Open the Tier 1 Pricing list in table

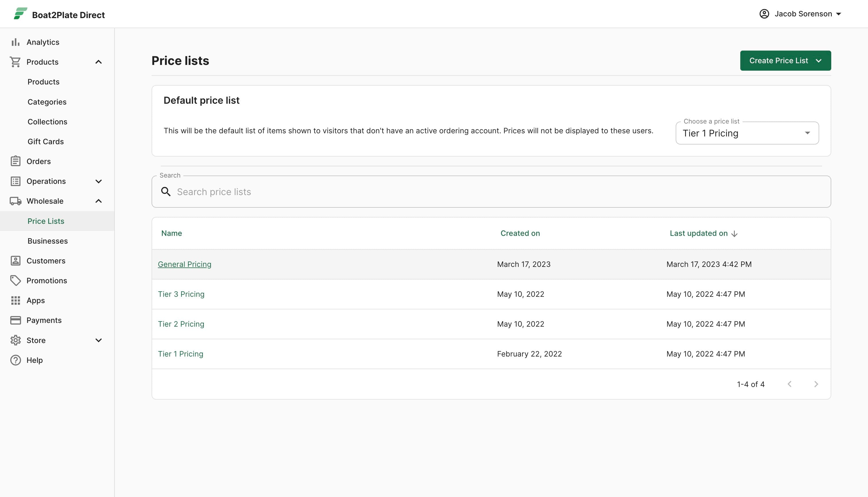[181, 354]
